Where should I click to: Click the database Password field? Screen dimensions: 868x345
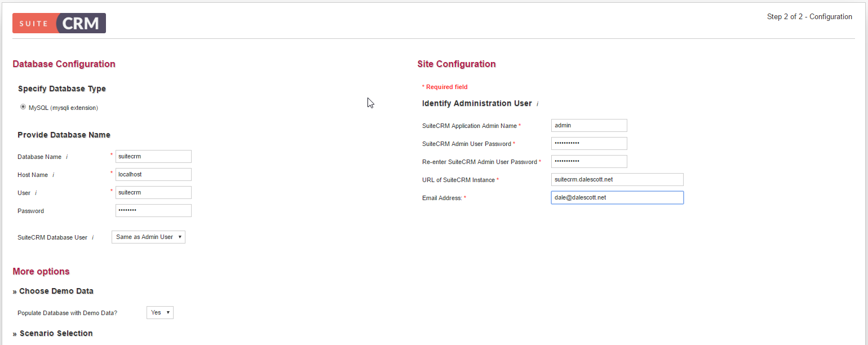153,210
